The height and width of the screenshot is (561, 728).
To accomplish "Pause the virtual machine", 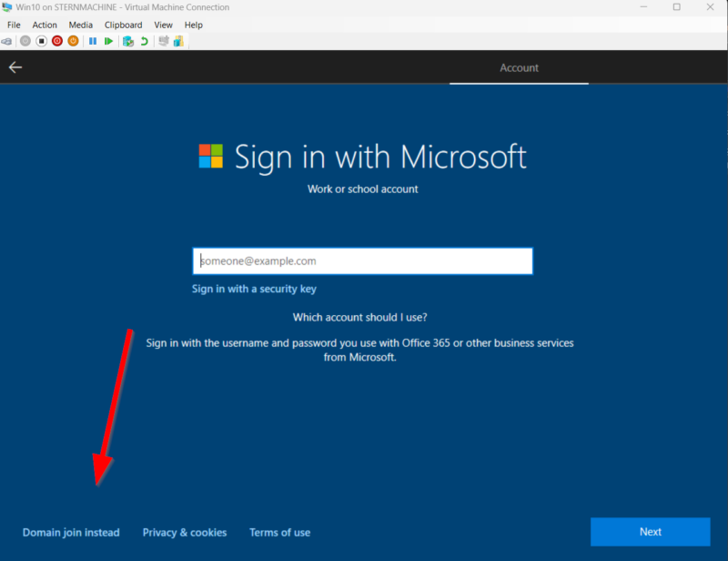I will (x=93, y=41).
